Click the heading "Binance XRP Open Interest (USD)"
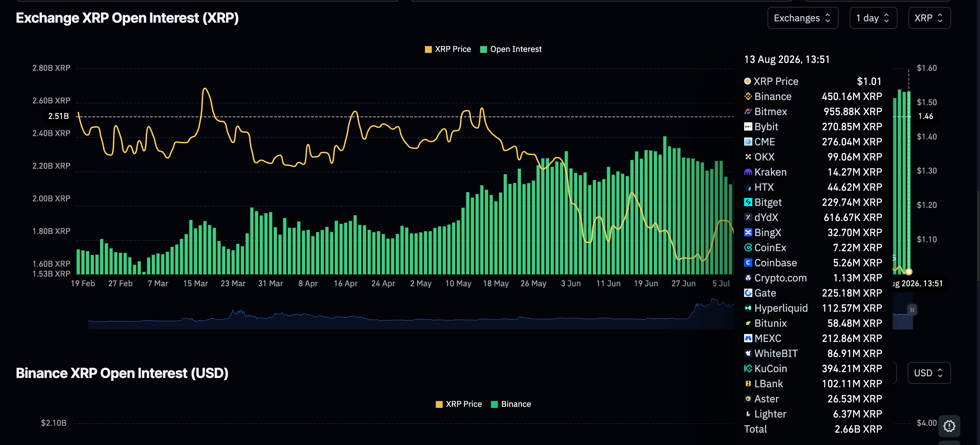980x445 pixels. (x=122, y=373)
